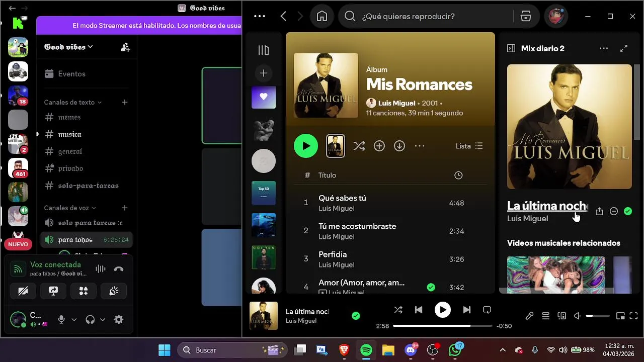Open Discord soundboard icon
The height and width of the screenshot is (362, 644).
114,291
